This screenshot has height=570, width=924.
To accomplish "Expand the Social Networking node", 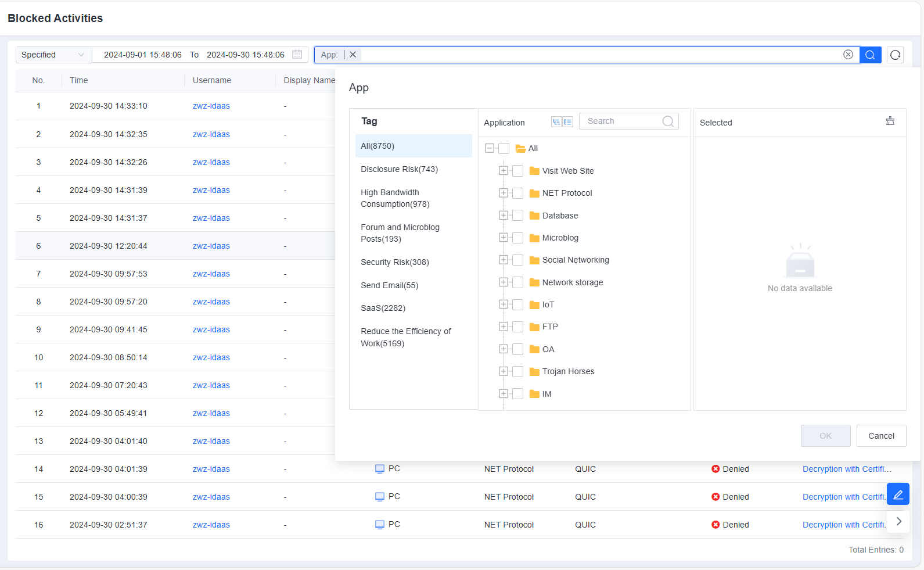I will tap(504, 260).
